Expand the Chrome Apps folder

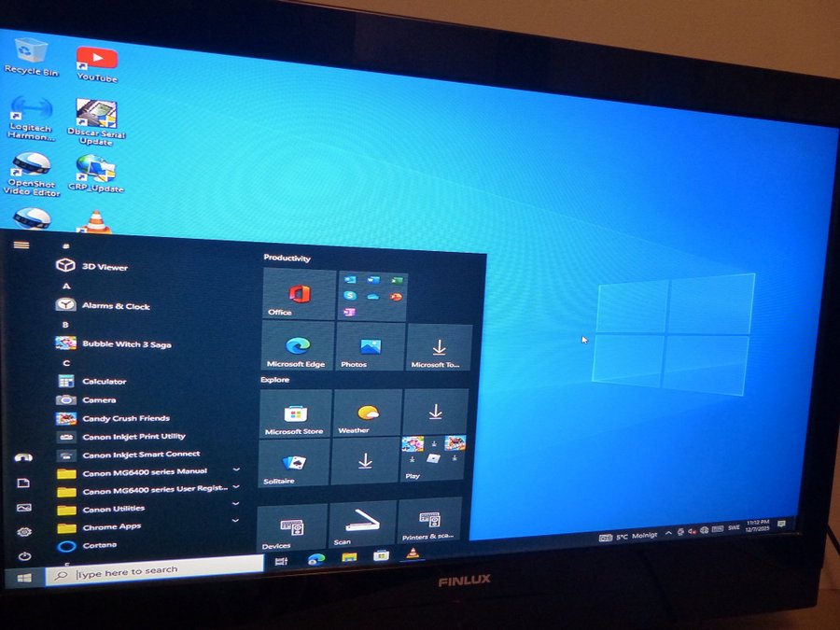coord(236,523)
